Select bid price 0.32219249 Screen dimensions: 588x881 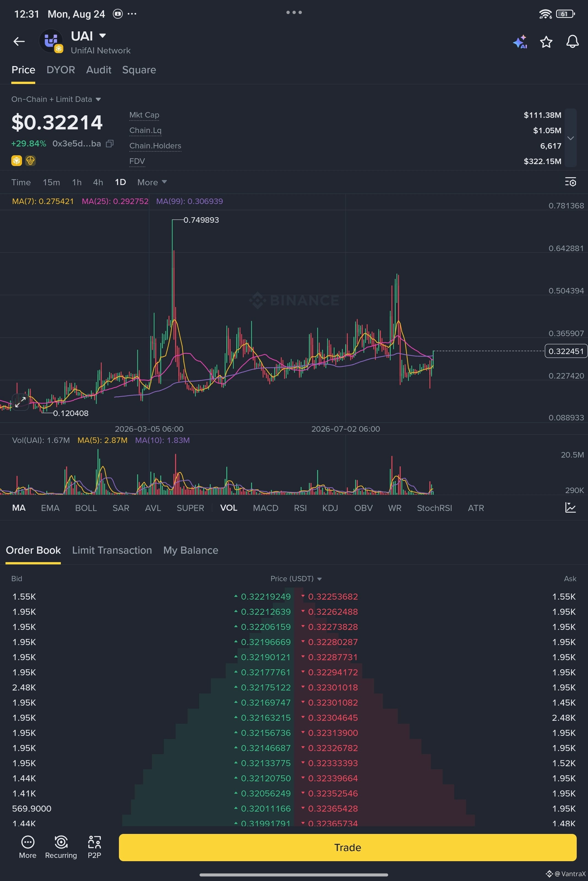(x=266, y=596)
